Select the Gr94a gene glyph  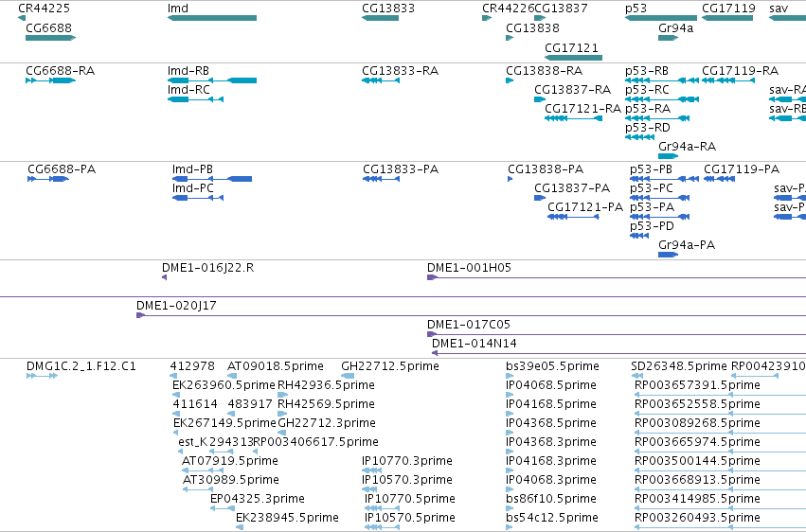pyautogui.click(x=669, y=38)
